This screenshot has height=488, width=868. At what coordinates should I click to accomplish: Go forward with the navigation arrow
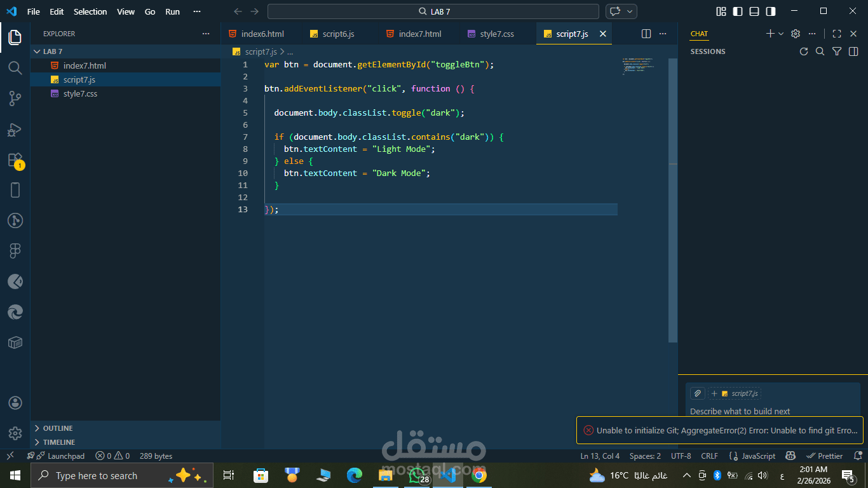coord(255,11)
